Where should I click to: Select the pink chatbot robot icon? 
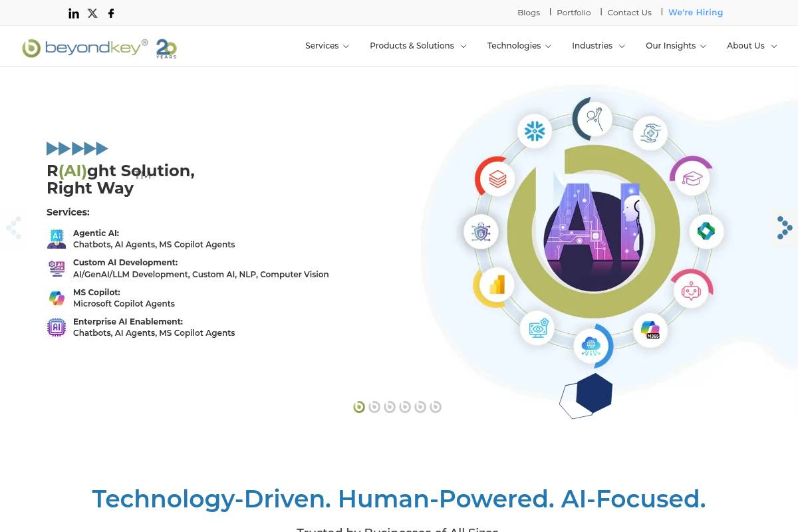pos(692,291)
